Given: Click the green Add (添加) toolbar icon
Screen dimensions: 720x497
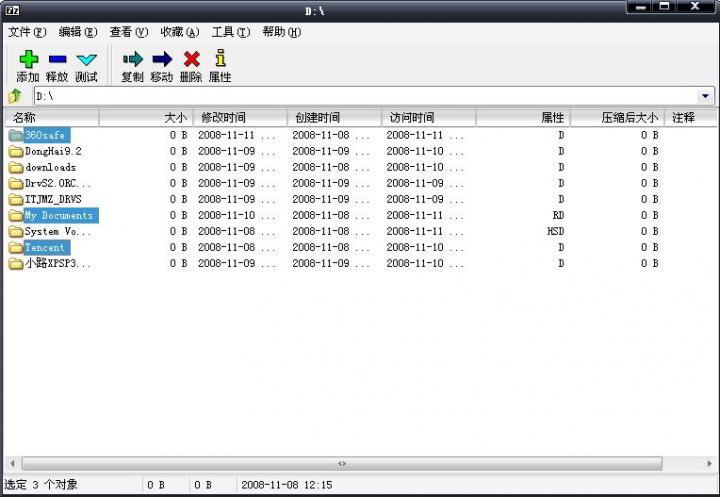Looking at the screenshot, I should pyautogui.click(x=27, y=60).
